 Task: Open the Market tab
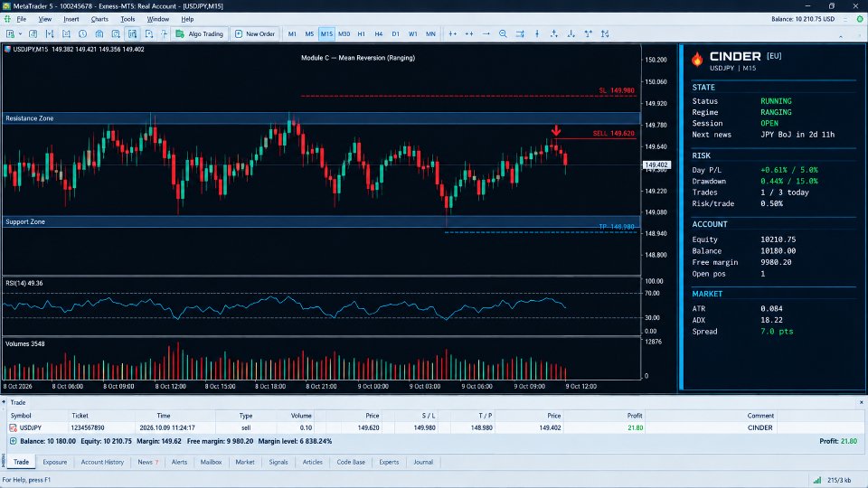[x=245, y=462]
